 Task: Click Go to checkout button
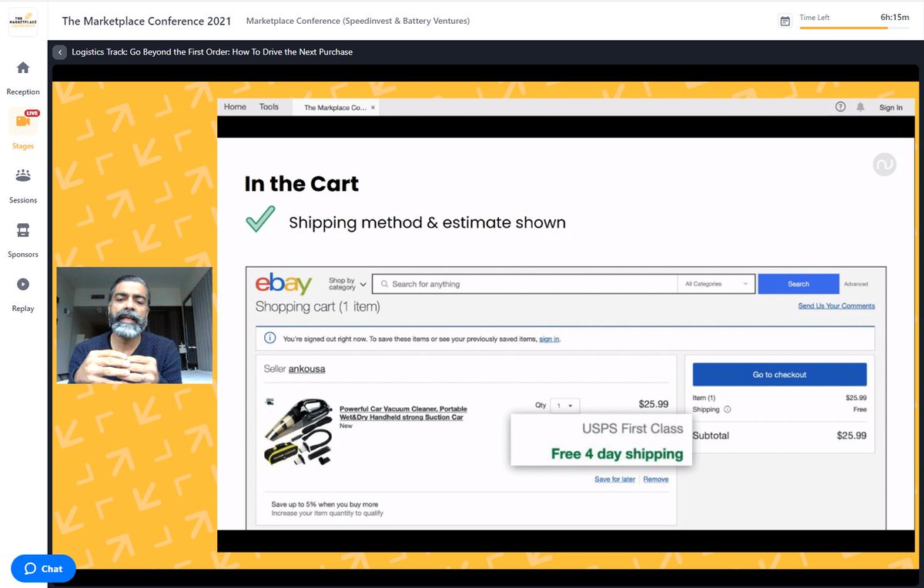pos(779,375)
